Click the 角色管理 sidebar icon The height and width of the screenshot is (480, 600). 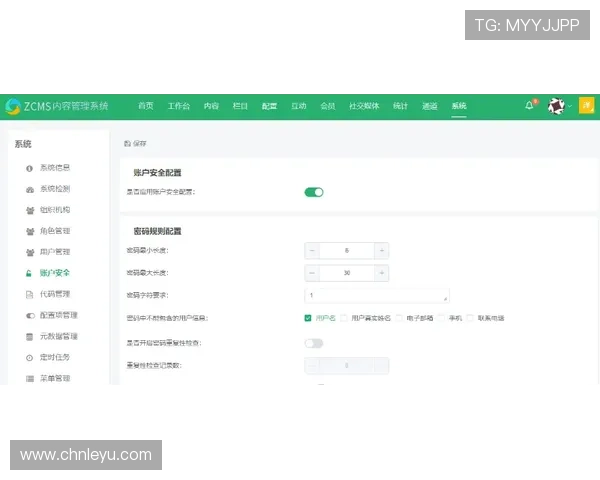point(30,232)
